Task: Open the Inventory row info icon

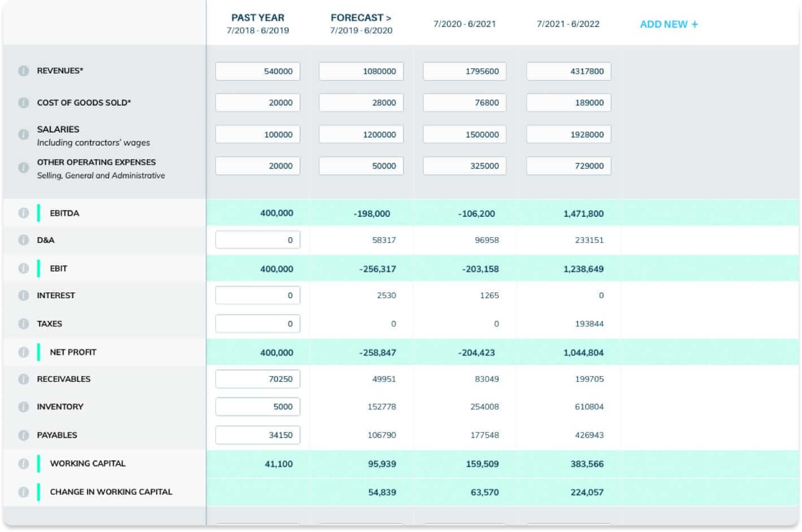Action: (x=23, y=407)
